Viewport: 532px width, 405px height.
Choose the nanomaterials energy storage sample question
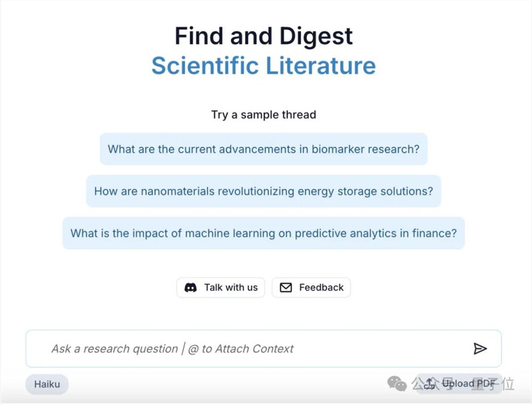263,191
